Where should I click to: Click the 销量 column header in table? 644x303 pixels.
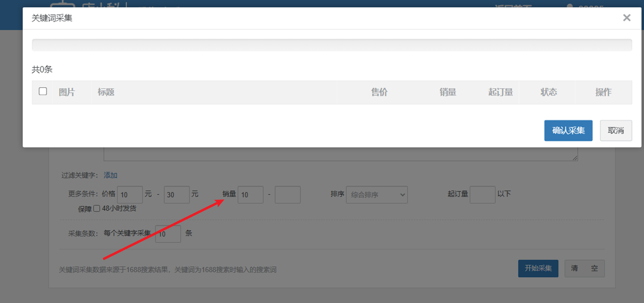(x=448, y=92)
